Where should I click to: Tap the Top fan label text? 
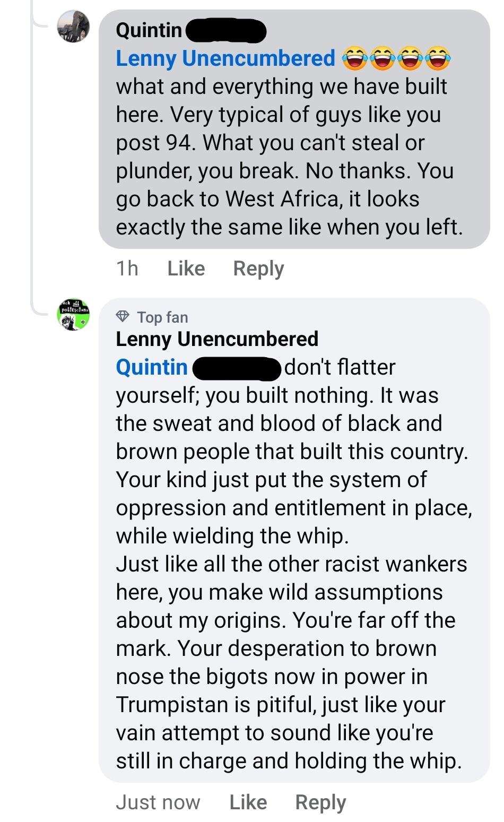click(162, 317)
